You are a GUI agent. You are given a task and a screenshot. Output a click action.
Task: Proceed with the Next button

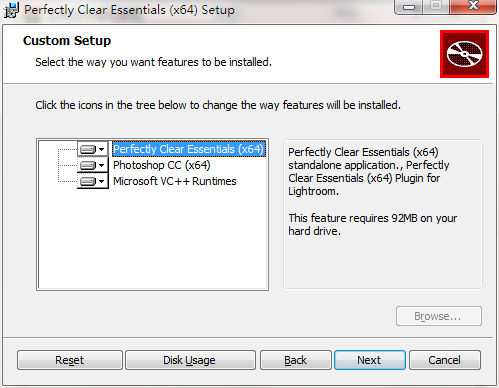tap(370, 360)
